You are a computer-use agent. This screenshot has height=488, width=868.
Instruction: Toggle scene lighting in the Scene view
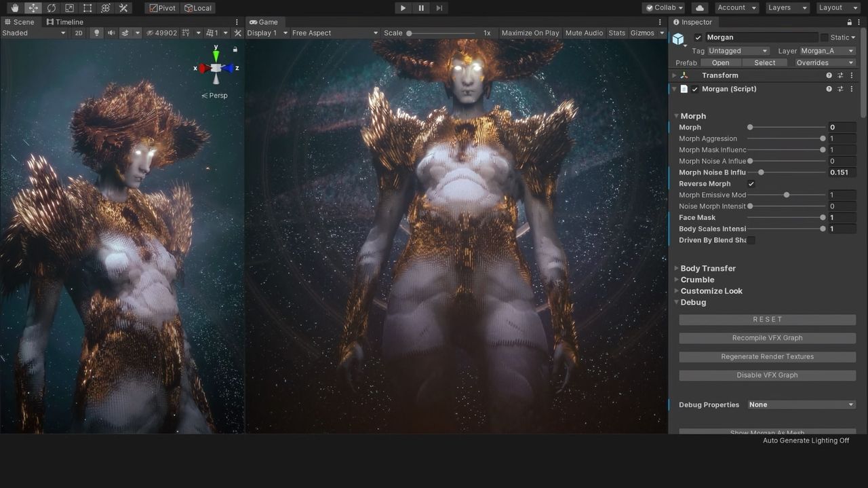[x=96, y=33]
